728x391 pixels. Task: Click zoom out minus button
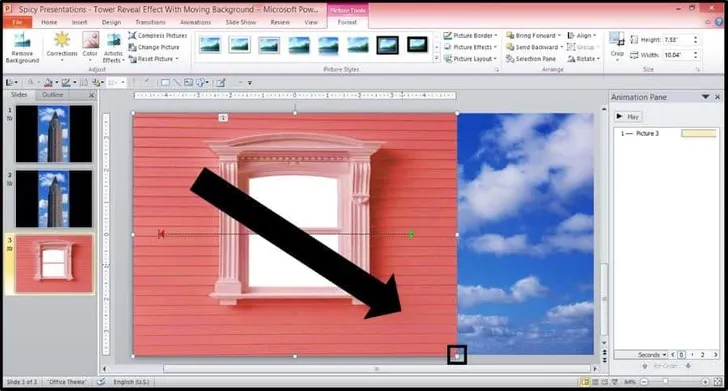644,382
